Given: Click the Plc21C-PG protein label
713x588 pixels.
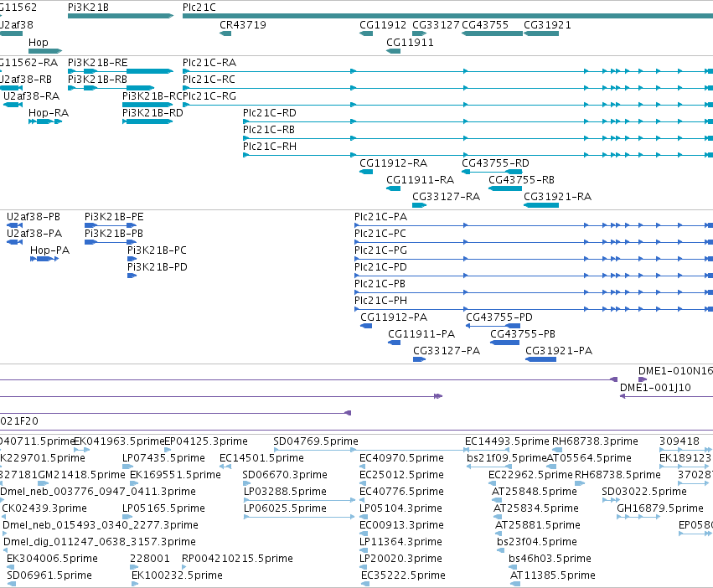Looking at the screenshot, I should tap(380, 250).
